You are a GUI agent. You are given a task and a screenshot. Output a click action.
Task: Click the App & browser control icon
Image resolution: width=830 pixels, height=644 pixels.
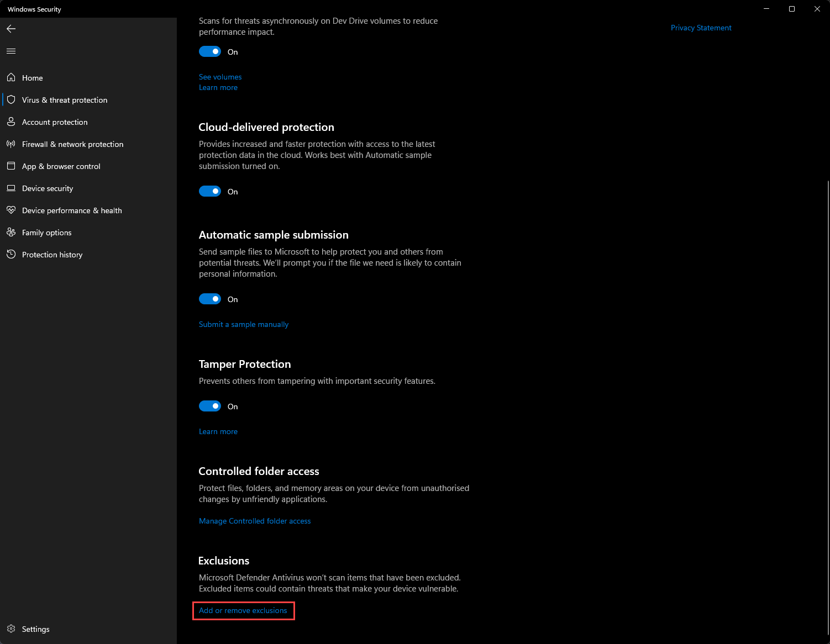click(11, 166)
